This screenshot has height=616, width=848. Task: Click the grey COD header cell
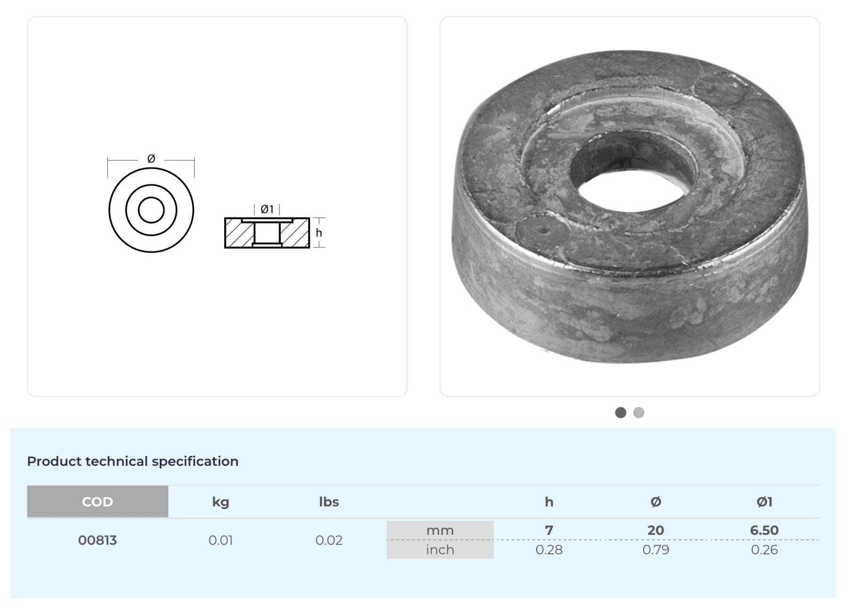click(x=98, y=502)
